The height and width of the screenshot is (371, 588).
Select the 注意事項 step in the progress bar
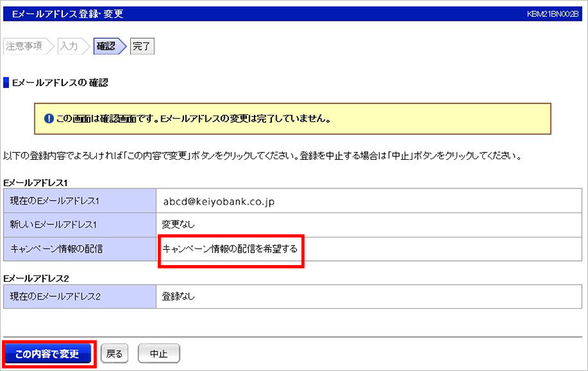(24, 46)
